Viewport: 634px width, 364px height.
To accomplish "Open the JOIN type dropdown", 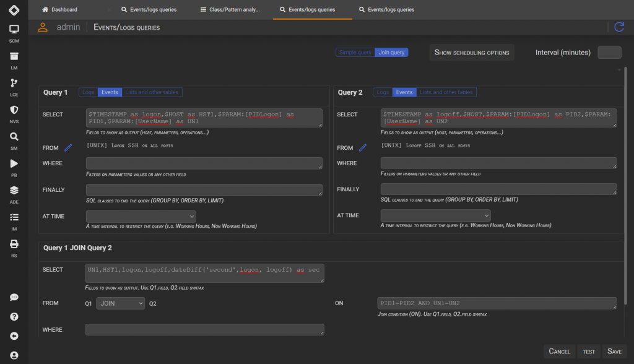I will [120, 303].
